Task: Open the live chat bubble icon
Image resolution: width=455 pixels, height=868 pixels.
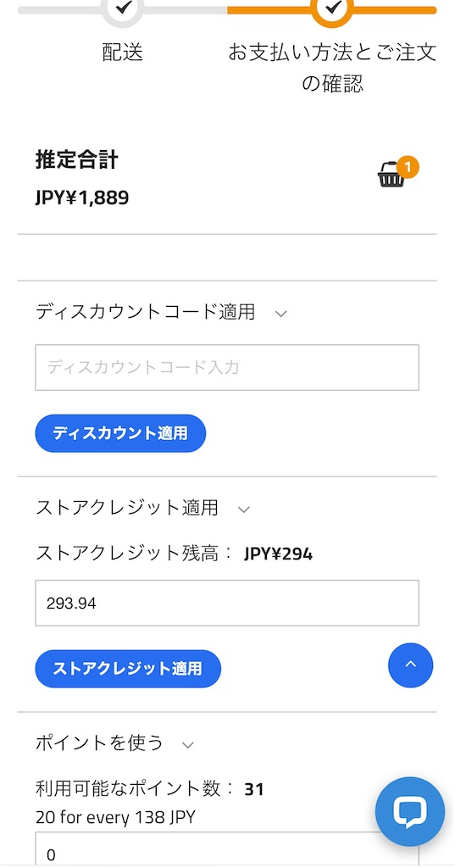Action: tap(409, 811)
